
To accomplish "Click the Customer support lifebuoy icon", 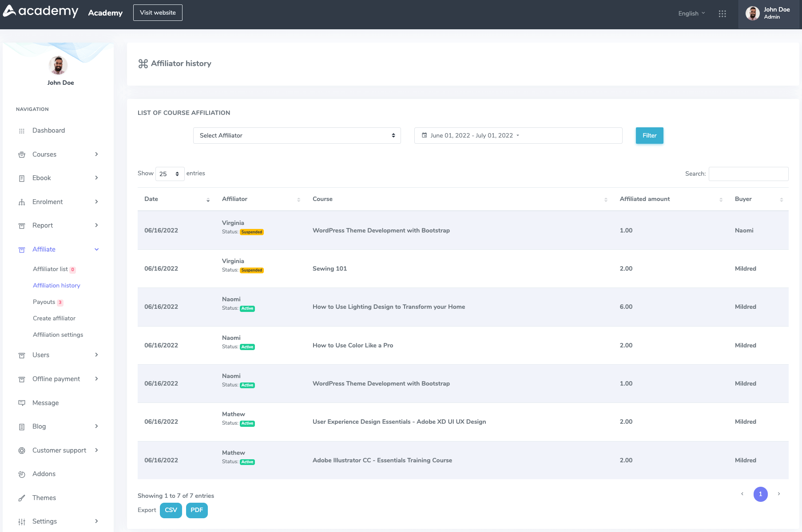I will [x=22, y=450].
